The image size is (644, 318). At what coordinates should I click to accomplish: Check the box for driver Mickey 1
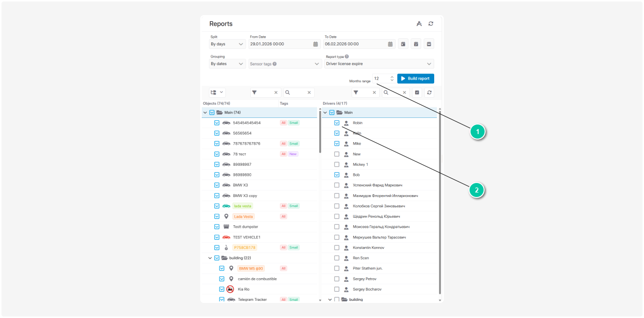click(x=337, y=164)
